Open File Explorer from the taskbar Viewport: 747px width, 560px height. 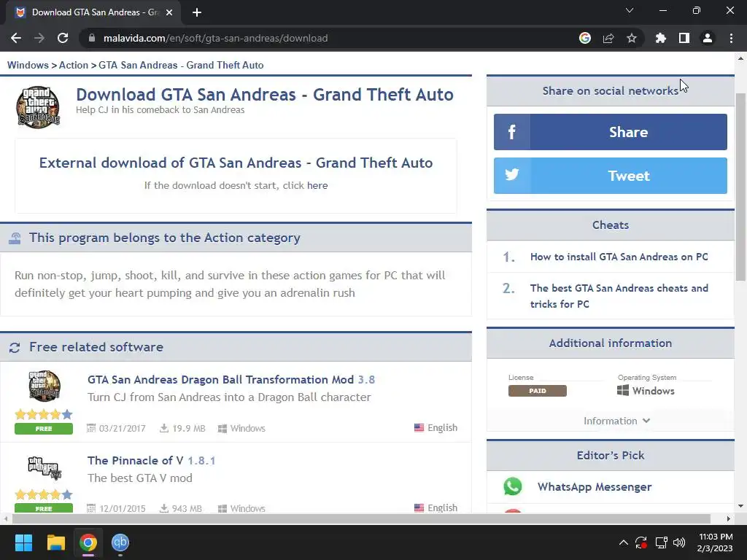click(x=55, y=542)
